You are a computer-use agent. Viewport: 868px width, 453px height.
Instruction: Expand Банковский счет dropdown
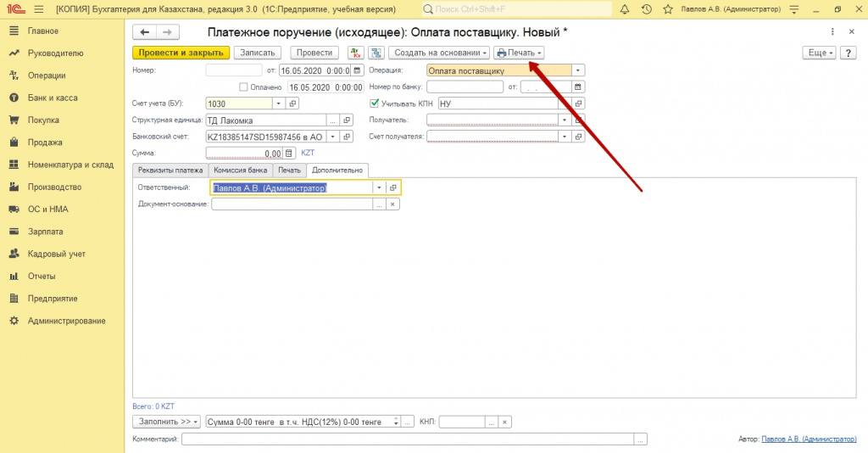coord(332,137)
